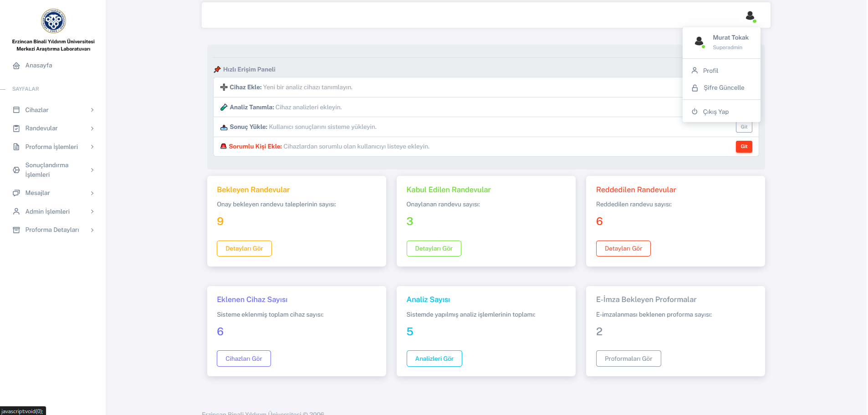Expand the Proforma Detayları chevron
The width and height of the screenshot is (868, 415).
pos(92,230)
